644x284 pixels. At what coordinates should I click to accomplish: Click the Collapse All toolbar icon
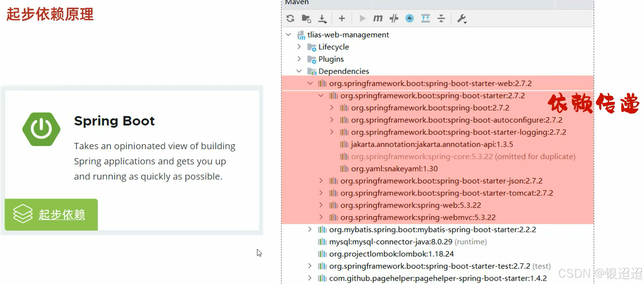click(441, 18)
